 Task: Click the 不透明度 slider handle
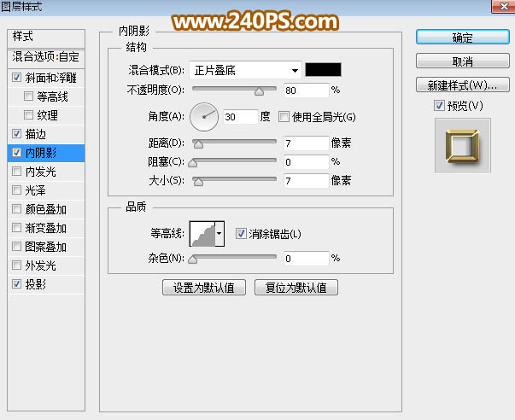click(259, 91)
